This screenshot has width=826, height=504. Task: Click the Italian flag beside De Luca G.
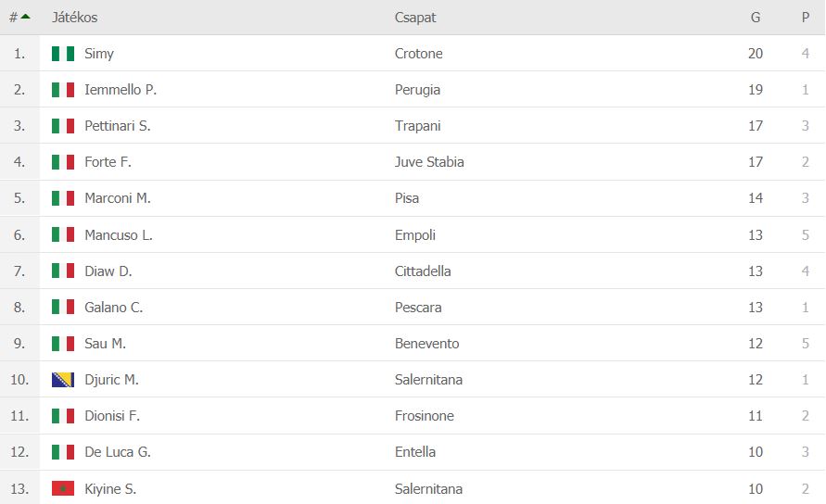point(63,452)
